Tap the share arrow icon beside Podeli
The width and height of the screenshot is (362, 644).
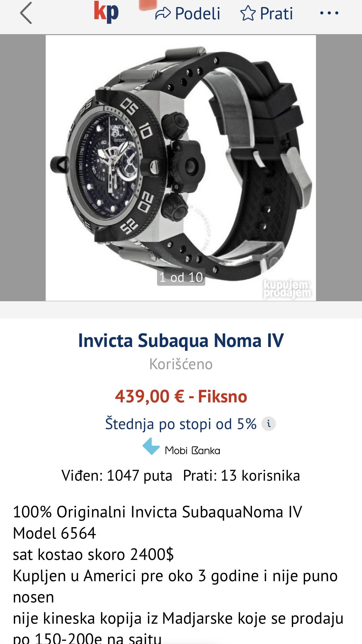pos(163,14)
